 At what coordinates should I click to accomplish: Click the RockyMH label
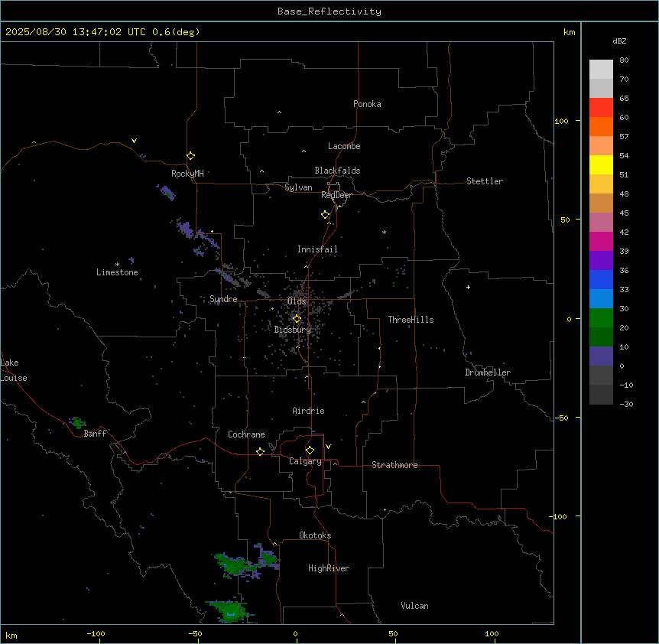(187, 174)
